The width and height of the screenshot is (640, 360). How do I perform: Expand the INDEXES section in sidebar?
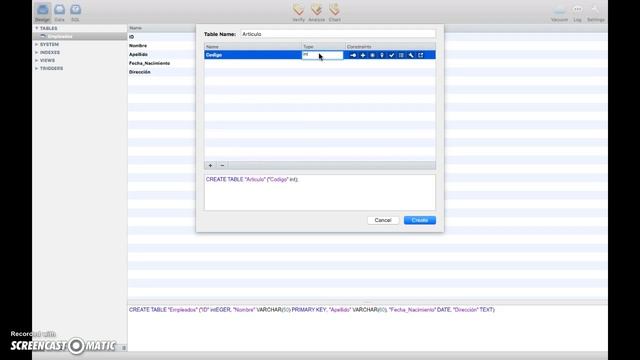36,52
